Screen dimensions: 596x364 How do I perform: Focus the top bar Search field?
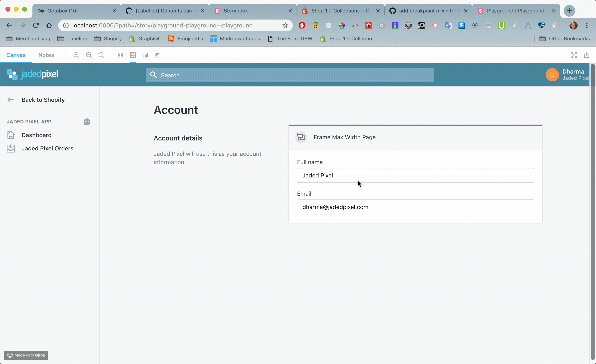point(289,75)
